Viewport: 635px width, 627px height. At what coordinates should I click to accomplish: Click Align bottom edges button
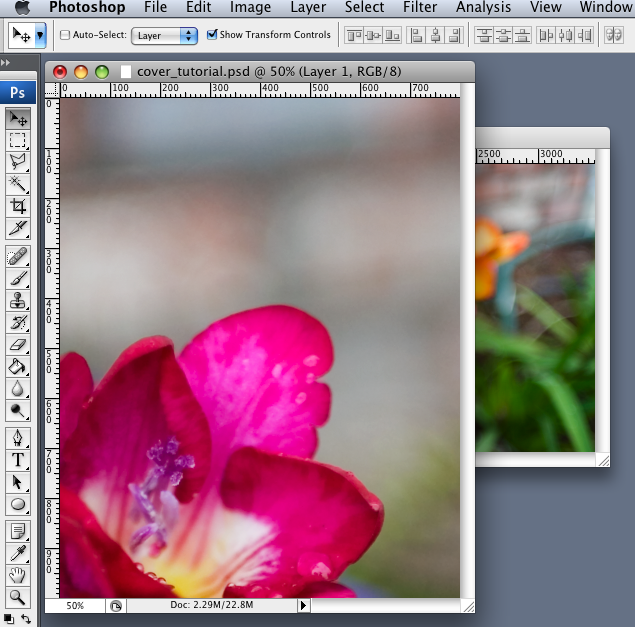tap(392, 36)
